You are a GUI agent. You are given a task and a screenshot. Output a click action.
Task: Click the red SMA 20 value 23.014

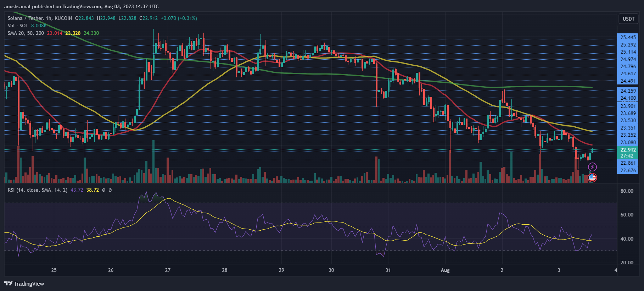tap(55, 33)
